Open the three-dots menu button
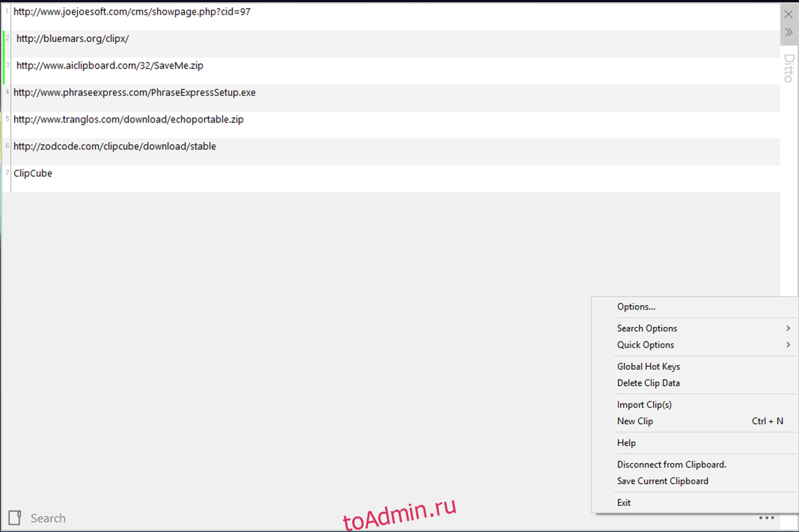 [766, 518]
